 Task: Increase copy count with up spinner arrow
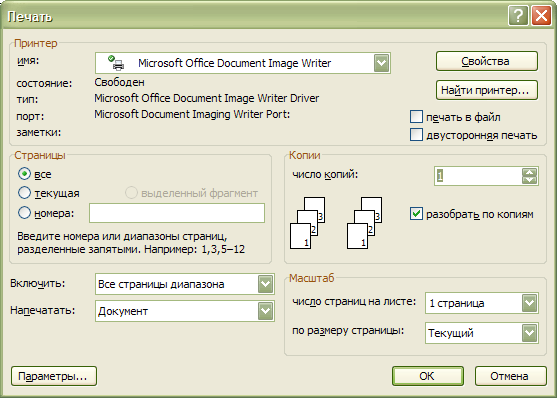click(530, 172)
